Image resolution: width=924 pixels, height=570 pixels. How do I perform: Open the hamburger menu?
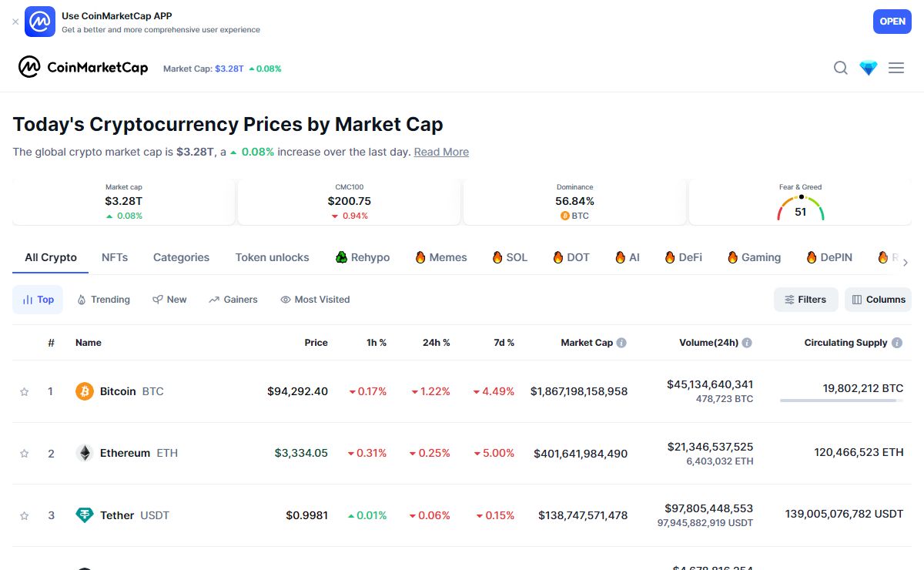(896, 68)
